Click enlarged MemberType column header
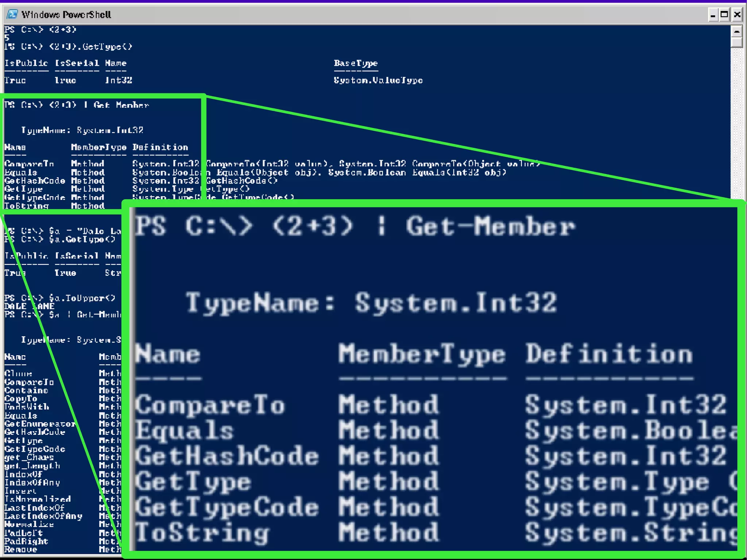Screen dimensions: 747x560 point(422,354)
